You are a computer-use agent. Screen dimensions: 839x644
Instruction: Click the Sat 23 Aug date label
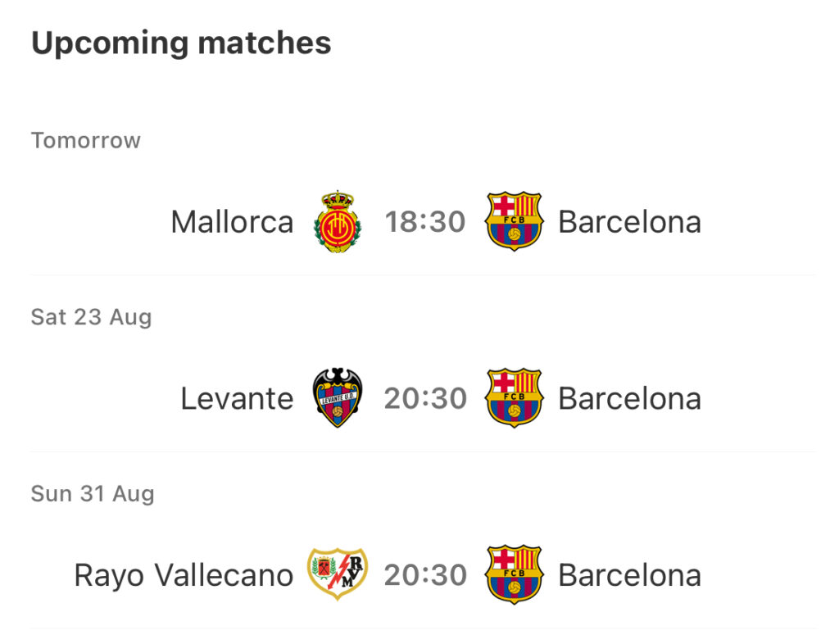tap(92, 317)
